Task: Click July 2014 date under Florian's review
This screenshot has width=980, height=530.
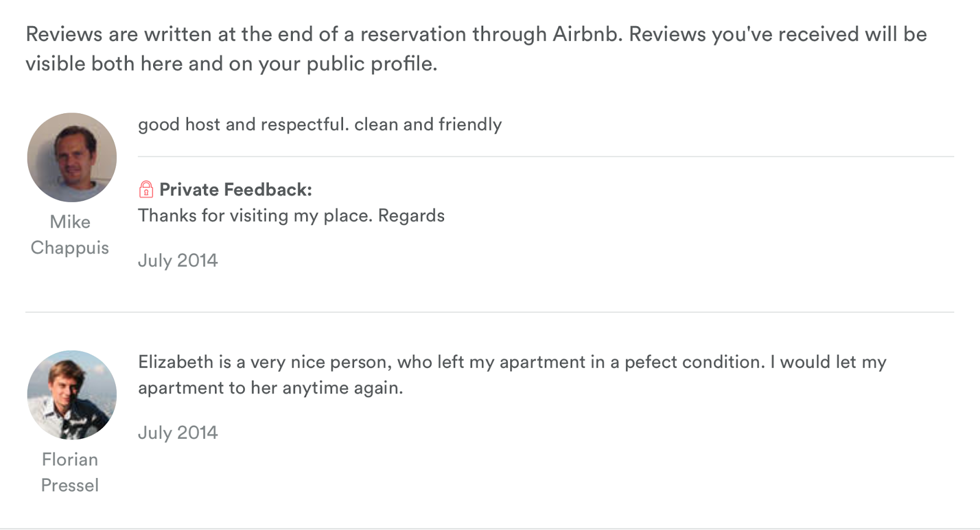Action: tap(178, 433)
